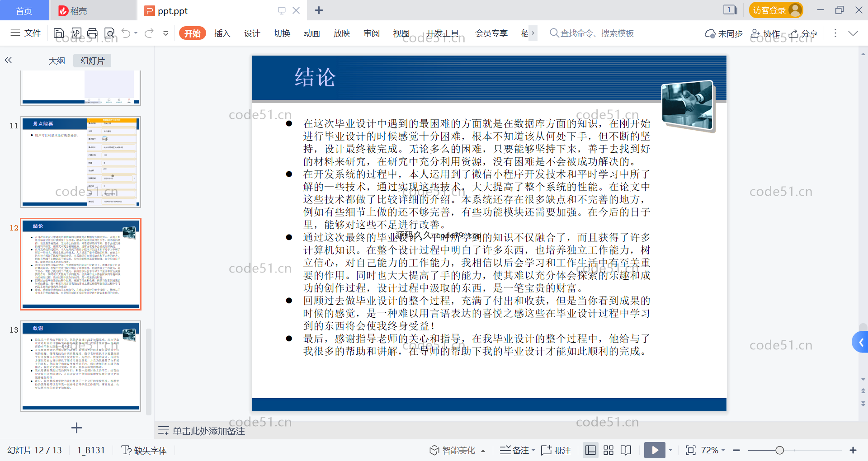This screenshot has height=461, width=868.
Task: Switch to the 大纲 outline view tab
Action: coord(57,61)
